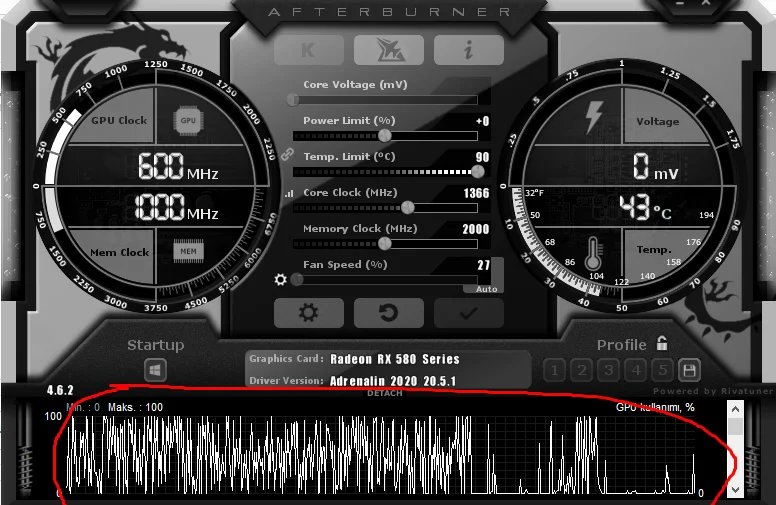
Task: Click the Fan Speed value 27
Action: tap(484, 265)
